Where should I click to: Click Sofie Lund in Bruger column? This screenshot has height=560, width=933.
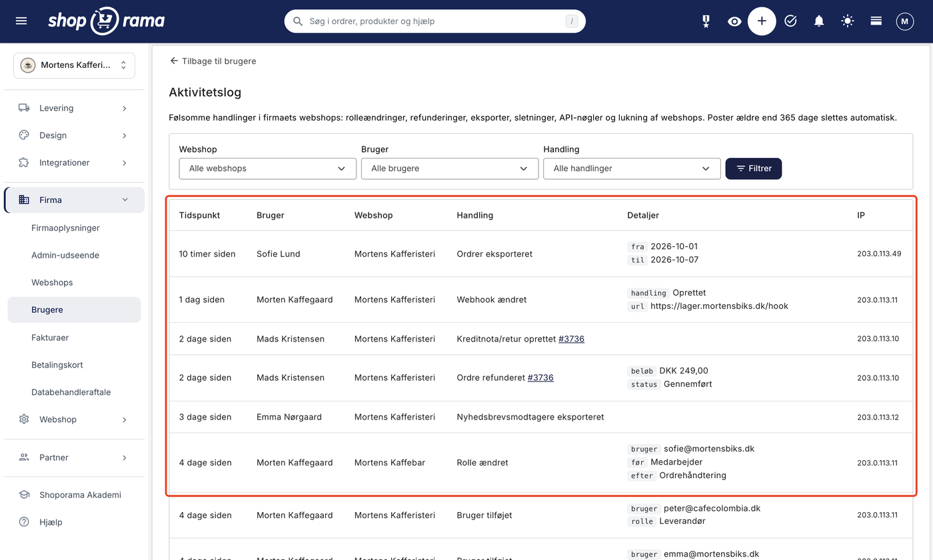pyautogui.click(x=279, y=254)
